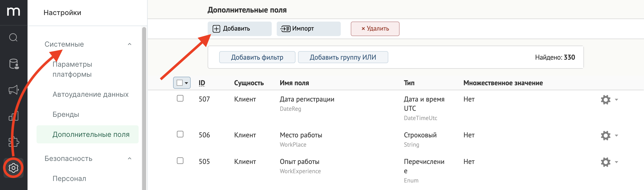Image resolution: width=644 pixels, height=190 pixels.
Task: Click the Системные section heading
Action: (x=64, y=44)
